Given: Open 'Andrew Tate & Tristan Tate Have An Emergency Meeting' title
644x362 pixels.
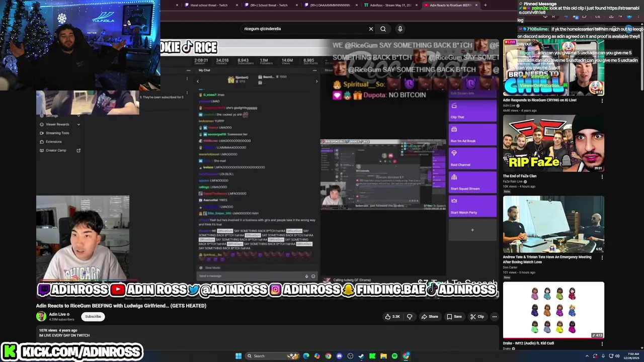Looking at the screenshot, I should [x=547, y=259].
